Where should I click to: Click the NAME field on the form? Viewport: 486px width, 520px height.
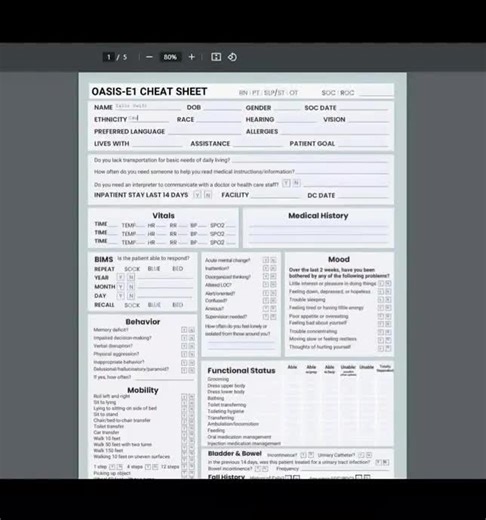[148, 107]
